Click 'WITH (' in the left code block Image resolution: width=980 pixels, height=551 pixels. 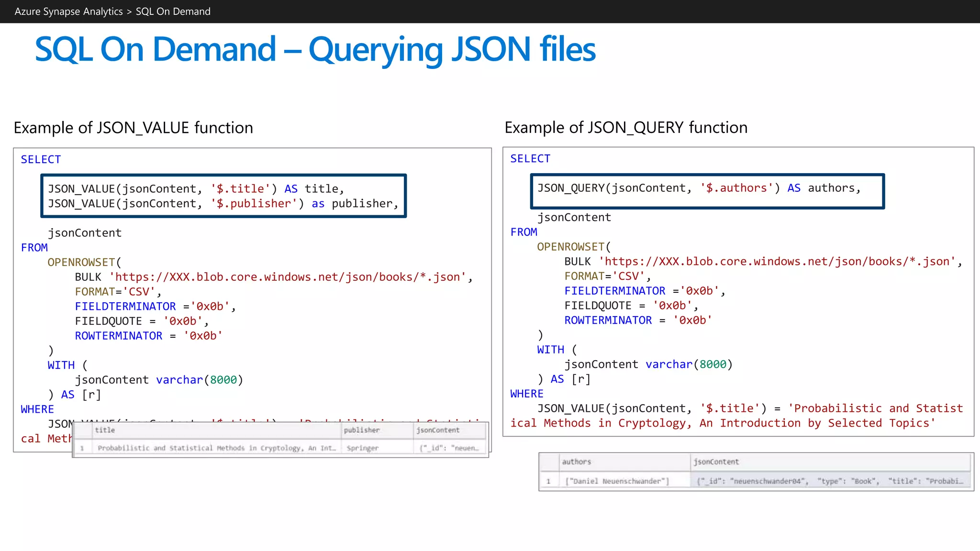68,365
